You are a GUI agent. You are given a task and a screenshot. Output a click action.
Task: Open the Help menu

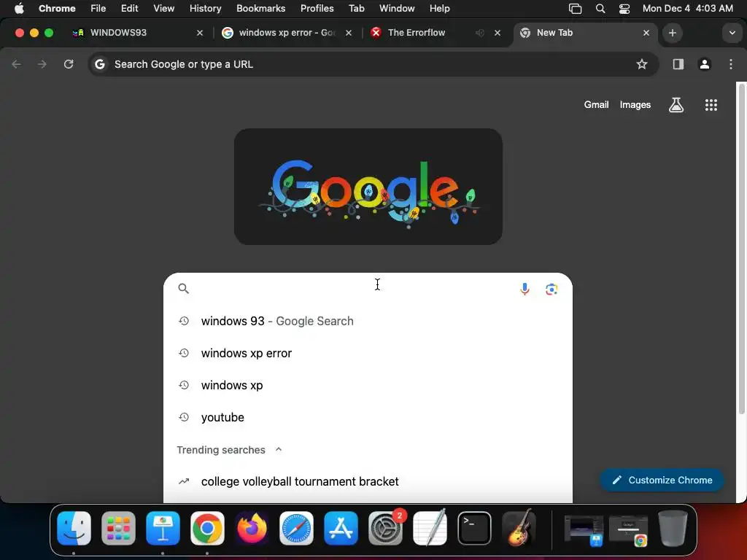(439, 8)
